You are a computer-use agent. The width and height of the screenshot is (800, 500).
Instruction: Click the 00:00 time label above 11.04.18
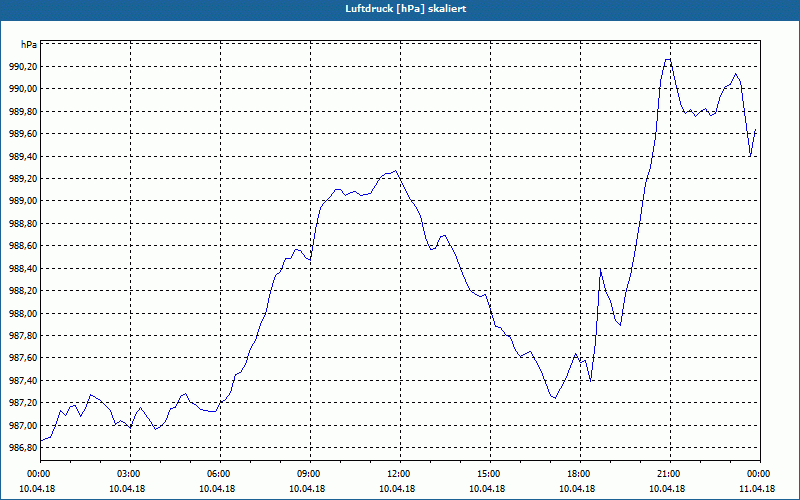click(x=760, y=474)
